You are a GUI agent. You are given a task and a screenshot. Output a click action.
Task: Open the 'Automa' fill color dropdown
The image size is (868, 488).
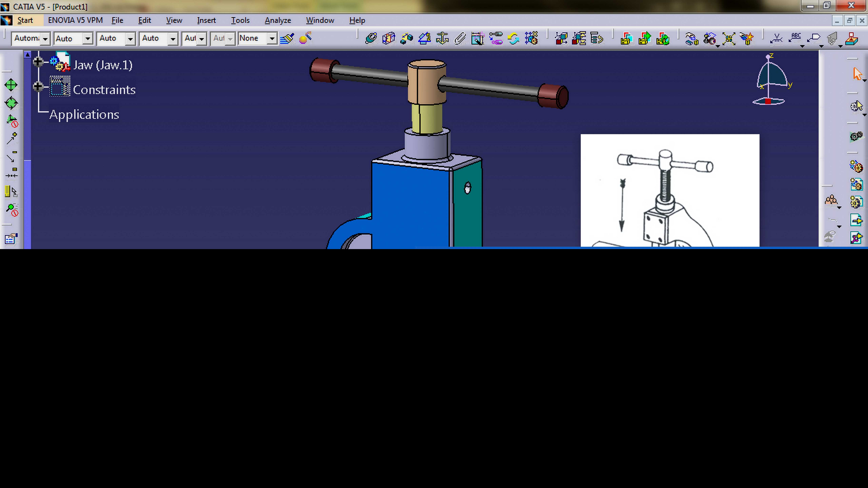point(45,39)
